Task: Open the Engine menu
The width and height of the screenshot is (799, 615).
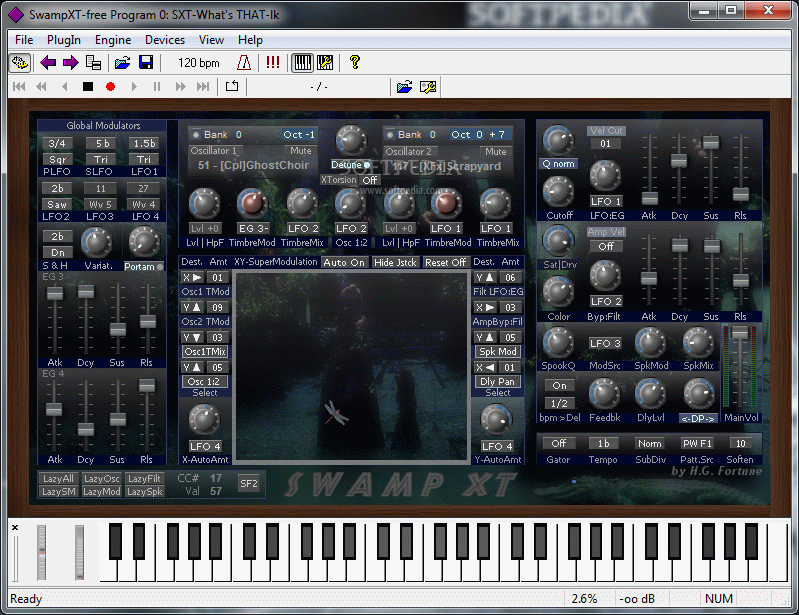Action: click(x=113, y=40)
